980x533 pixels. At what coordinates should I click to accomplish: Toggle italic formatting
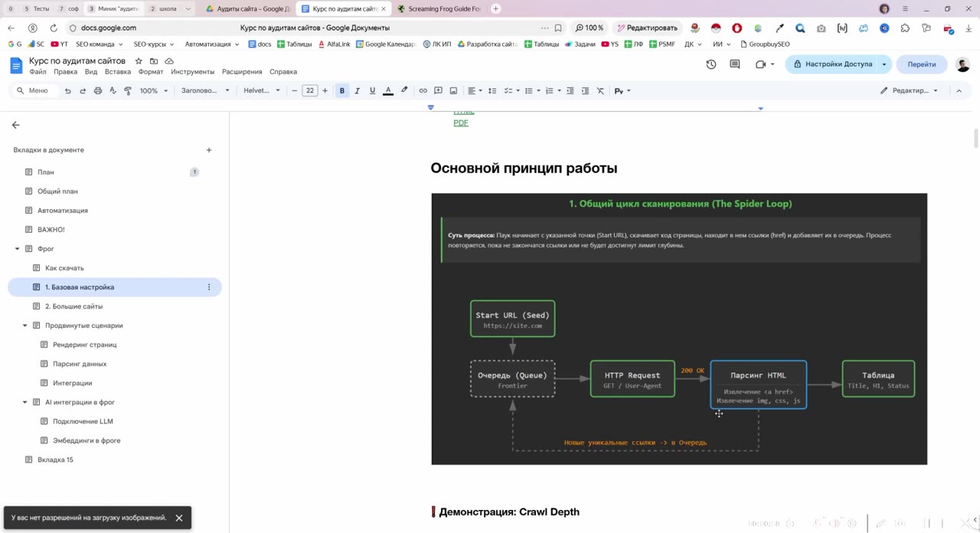[357, 90]
